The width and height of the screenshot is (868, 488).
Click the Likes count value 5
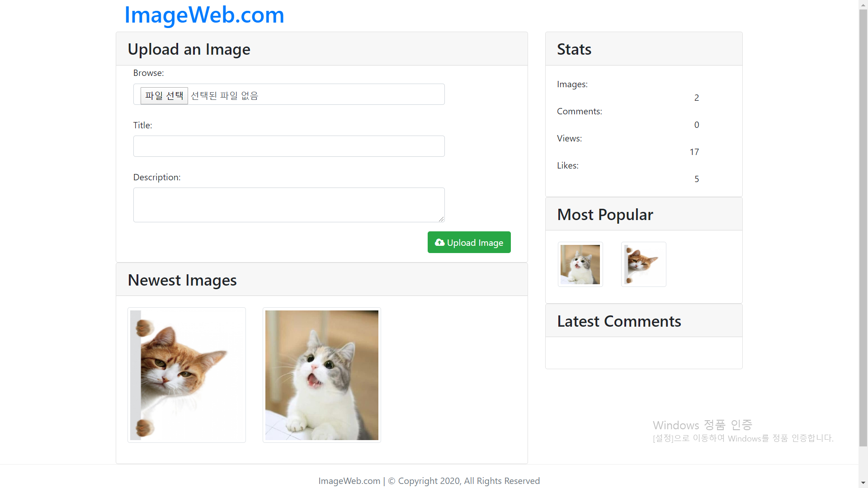(697, 179)
